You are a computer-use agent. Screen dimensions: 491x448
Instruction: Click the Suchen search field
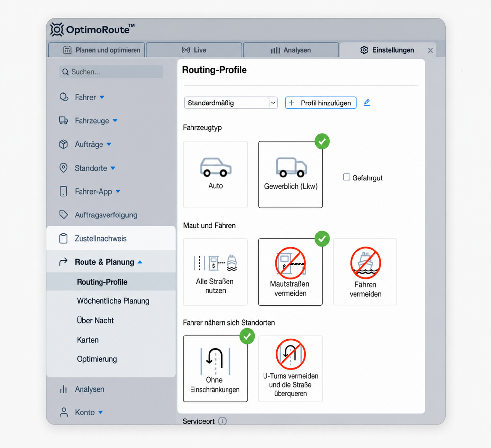[x=111, y=72]
